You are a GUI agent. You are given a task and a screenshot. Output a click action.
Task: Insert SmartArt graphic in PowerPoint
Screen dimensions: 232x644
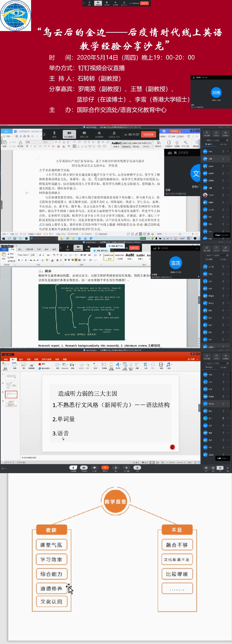pyautogui.click(x=65, y=365)
